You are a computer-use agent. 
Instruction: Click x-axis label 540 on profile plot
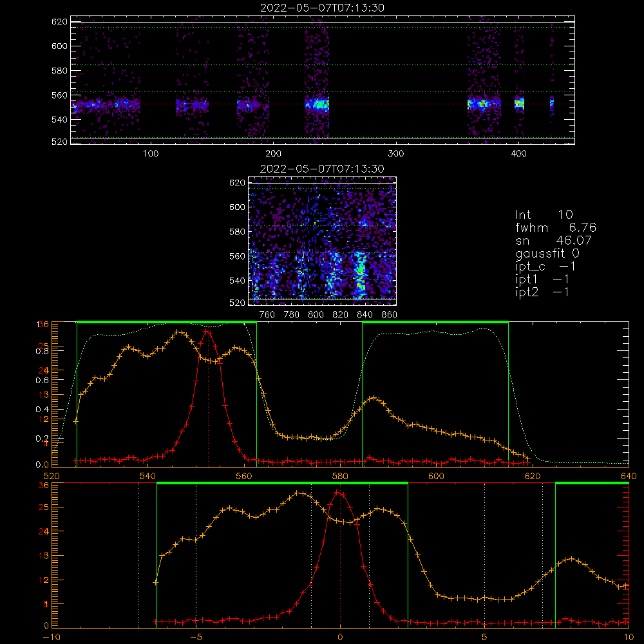coord(148,476)
